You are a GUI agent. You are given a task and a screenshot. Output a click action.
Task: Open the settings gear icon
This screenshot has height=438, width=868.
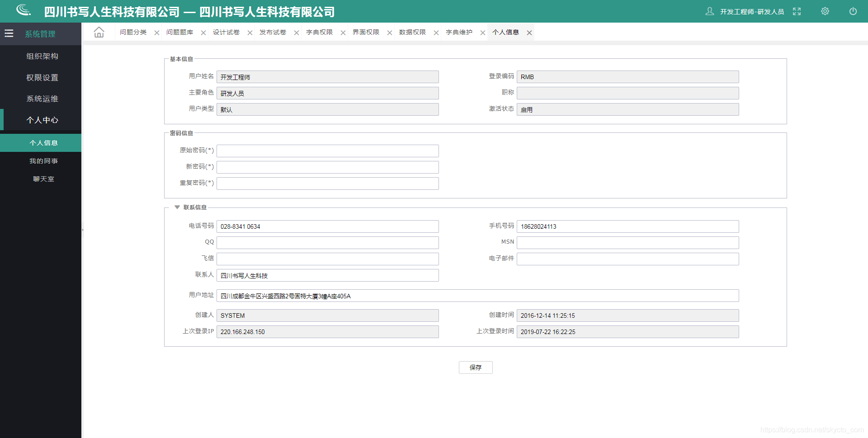tap(825, 11)
